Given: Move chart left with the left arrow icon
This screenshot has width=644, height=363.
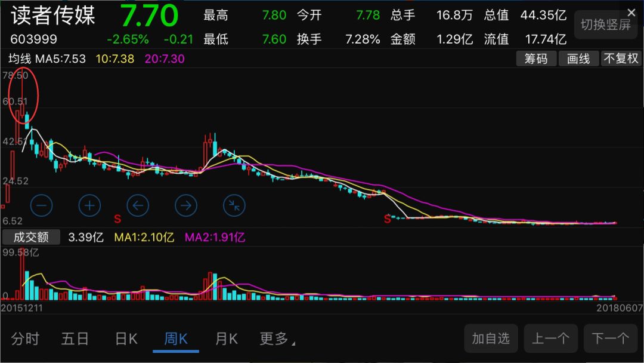Looking at the screenshot, I should click(138, 205).
